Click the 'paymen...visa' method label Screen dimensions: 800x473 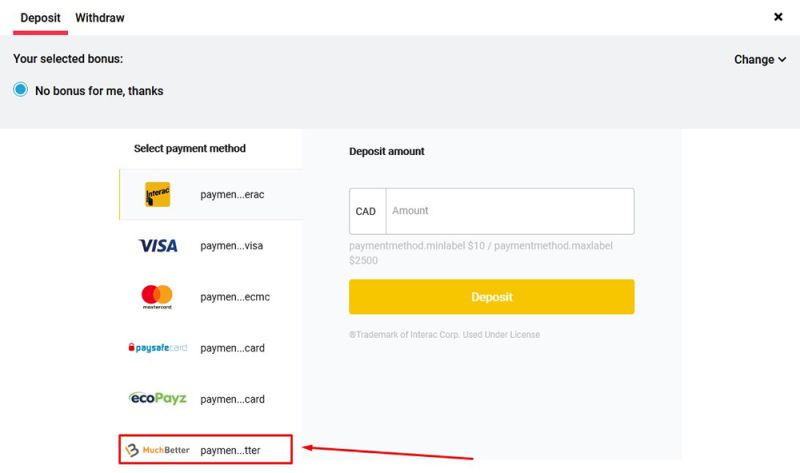(x=232, y=245)
